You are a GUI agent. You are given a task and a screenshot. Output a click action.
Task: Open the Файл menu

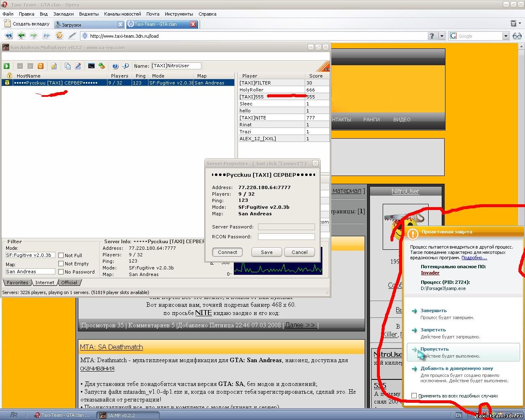coord(8,14)
